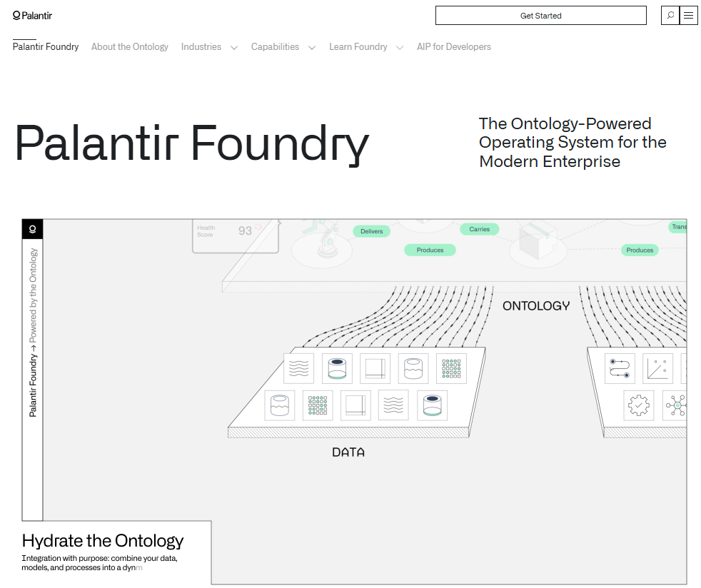701x588 pixels.
Task: Click the gear icon on the right-hand platform
Action: [x=638, y=405]
